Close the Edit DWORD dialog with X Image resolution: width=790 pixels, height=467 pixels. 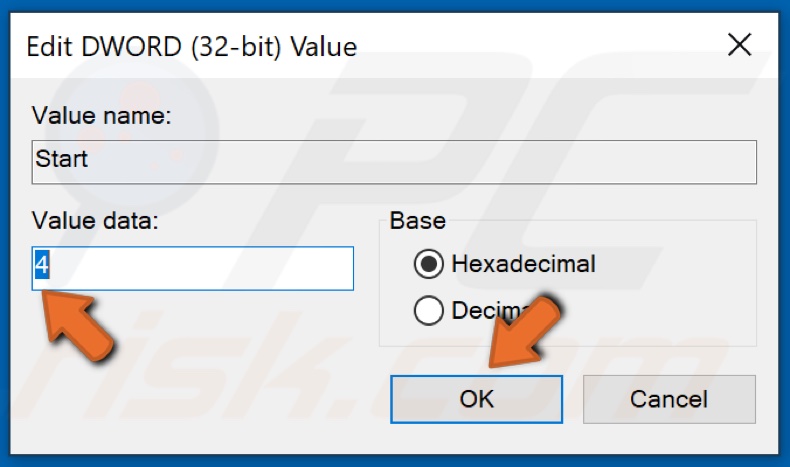point(739,45)
